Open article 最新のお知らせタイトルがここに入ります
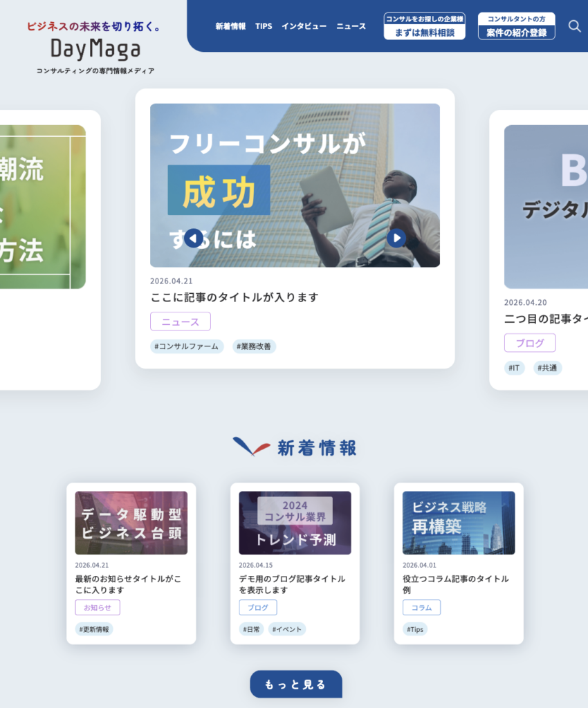 pos(128,584)
